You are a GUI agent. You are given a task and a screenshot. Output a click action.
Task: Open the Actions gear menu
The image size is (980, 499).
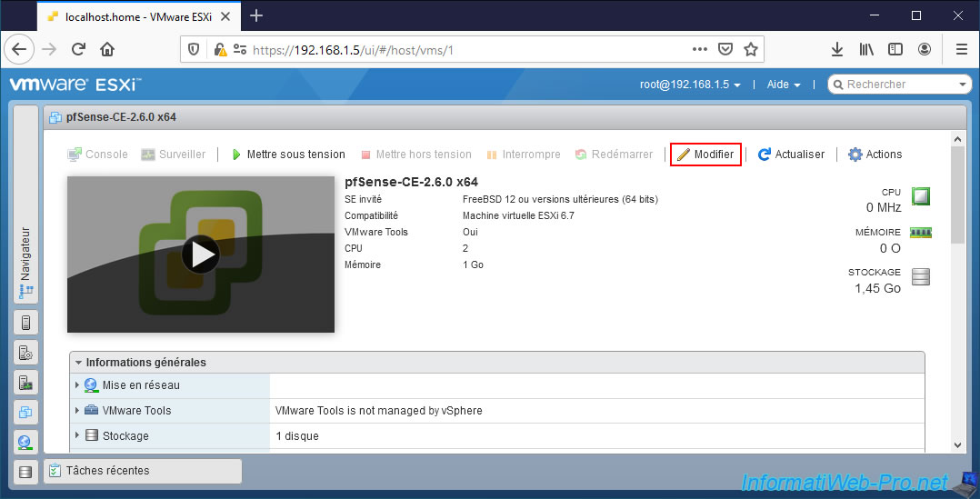[875, 155]
